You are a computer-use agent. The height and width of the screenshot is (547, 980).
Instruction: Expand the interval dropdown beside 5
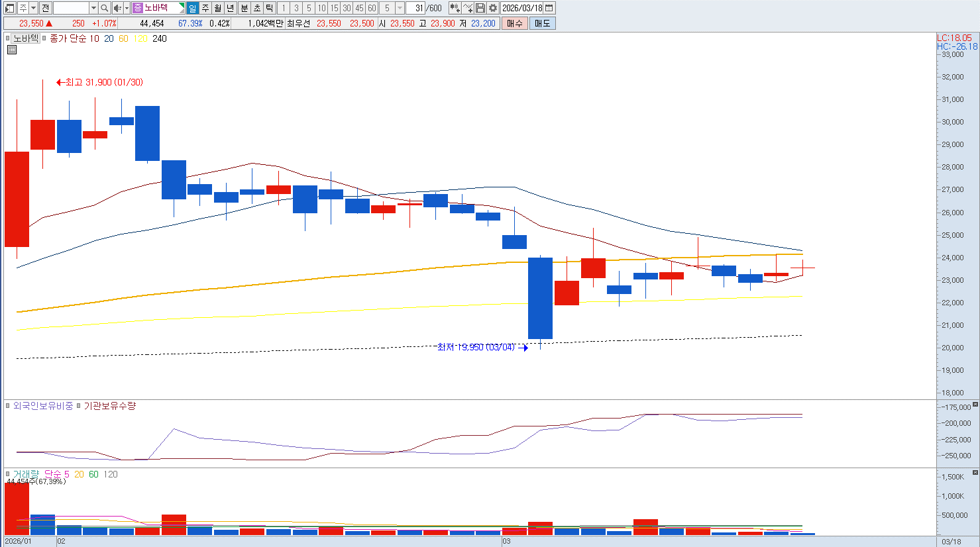tap(400, 8)
